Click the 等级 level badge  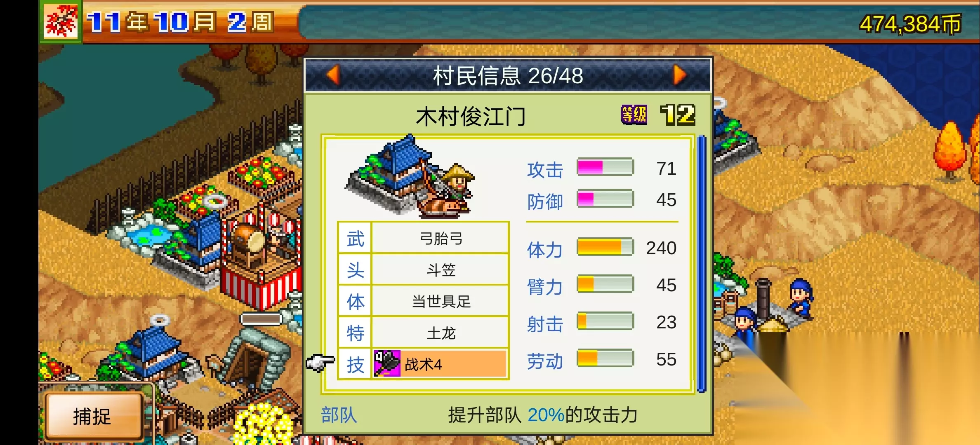point(634,115)
